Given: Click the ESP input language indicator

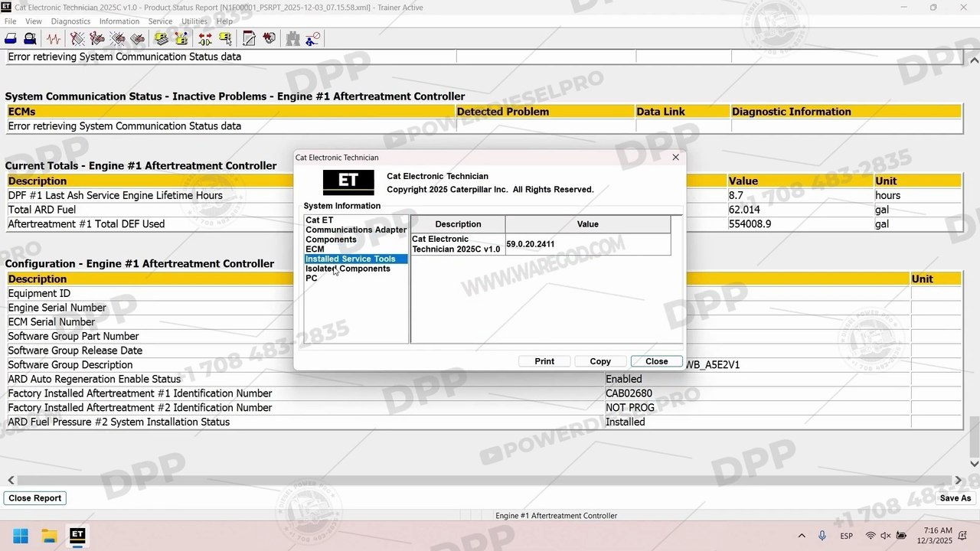Looking at the screenshot, I should click(x=847, y=536).
